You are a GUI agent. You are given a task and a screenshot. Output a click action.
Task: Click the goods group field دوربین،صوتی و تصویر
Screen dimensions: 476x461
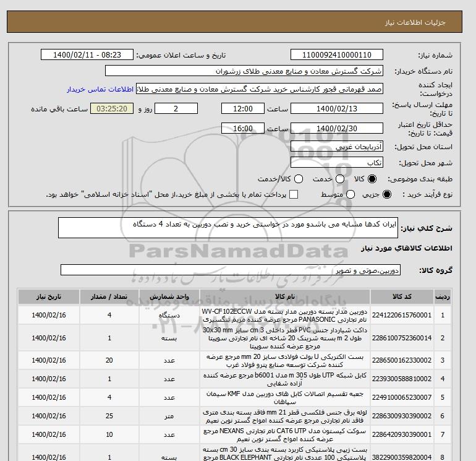coord(231,270)
